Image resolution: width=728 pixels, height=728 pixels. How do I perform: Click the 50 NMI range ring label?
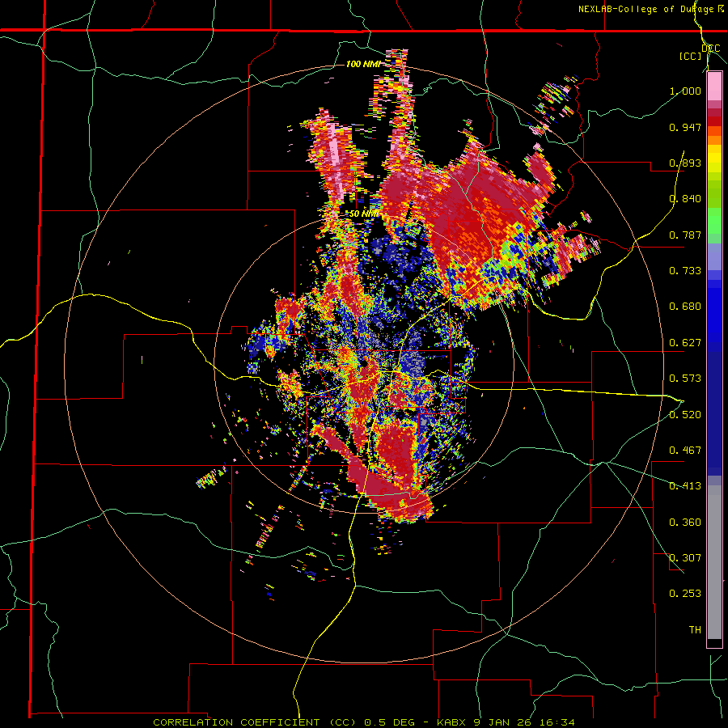(364, 214)
